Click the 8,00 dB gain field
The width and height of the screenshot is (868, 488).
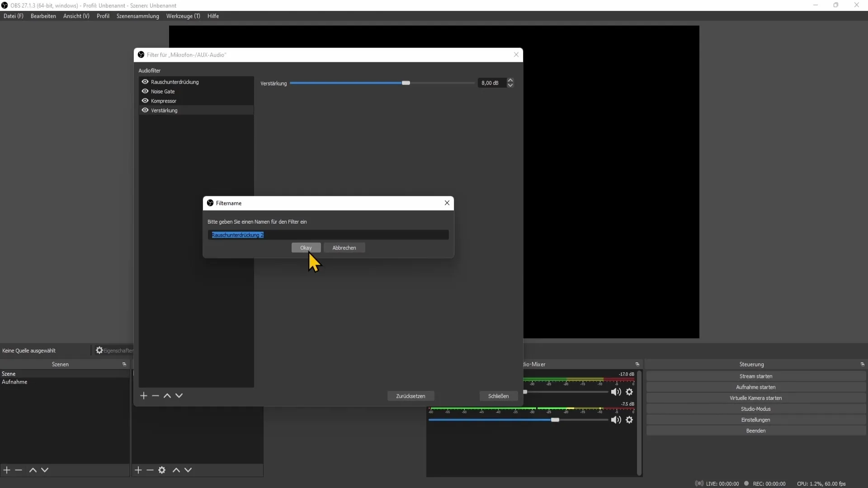(x=492, y=83)
